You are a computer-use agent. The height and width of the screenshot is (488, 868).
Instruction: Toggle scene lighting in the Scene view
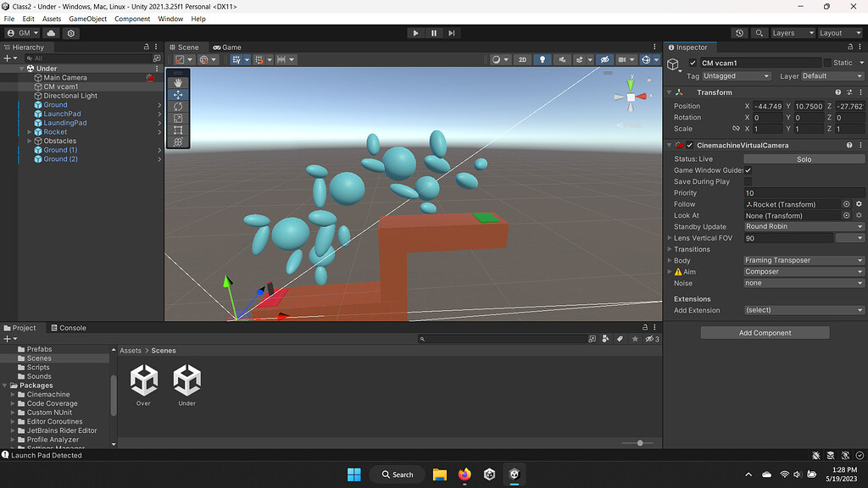coord(542,59)
